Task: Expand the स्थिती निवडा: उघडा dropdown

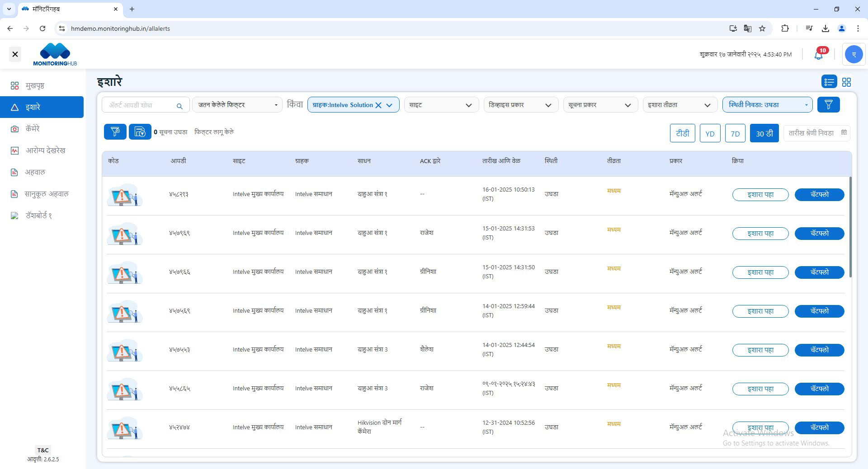Action: pos(767,105)
